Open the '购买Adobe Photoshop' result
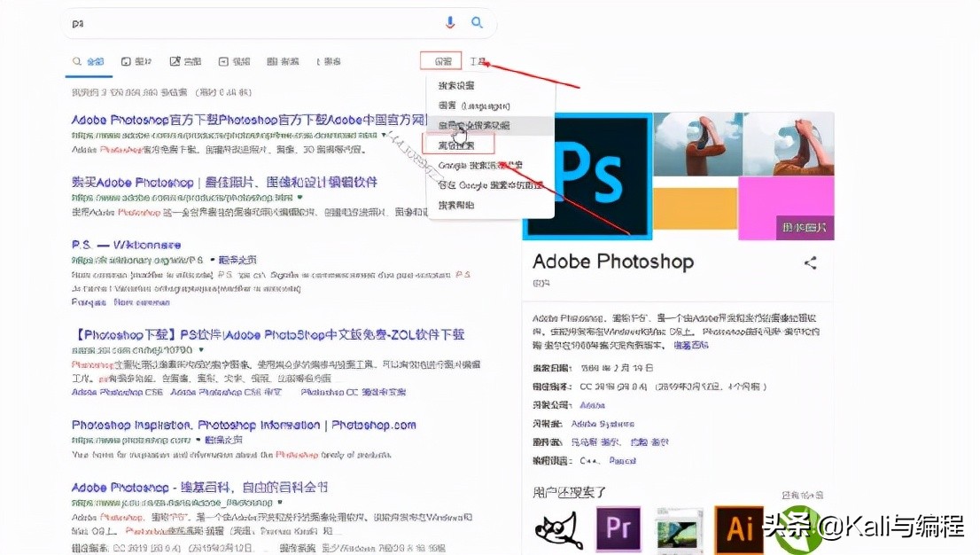This screenshot has height=555, width=980. 224,182
